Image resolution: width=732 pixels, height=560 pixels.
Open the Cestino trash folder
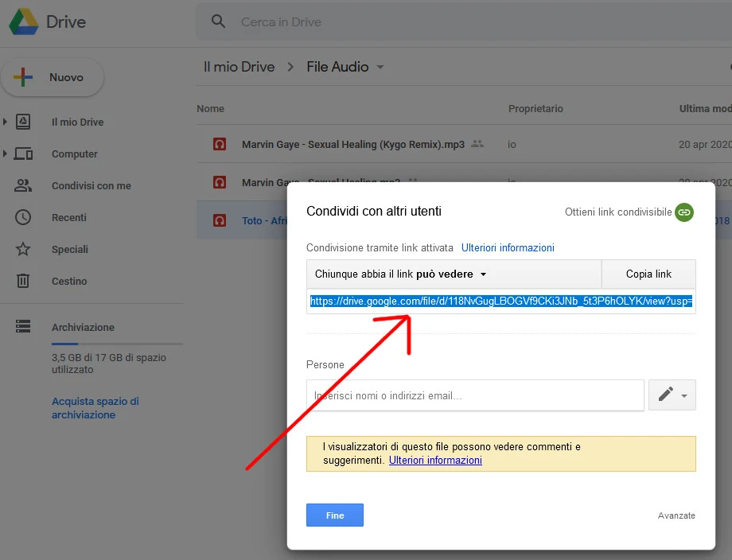pos(69,281)
